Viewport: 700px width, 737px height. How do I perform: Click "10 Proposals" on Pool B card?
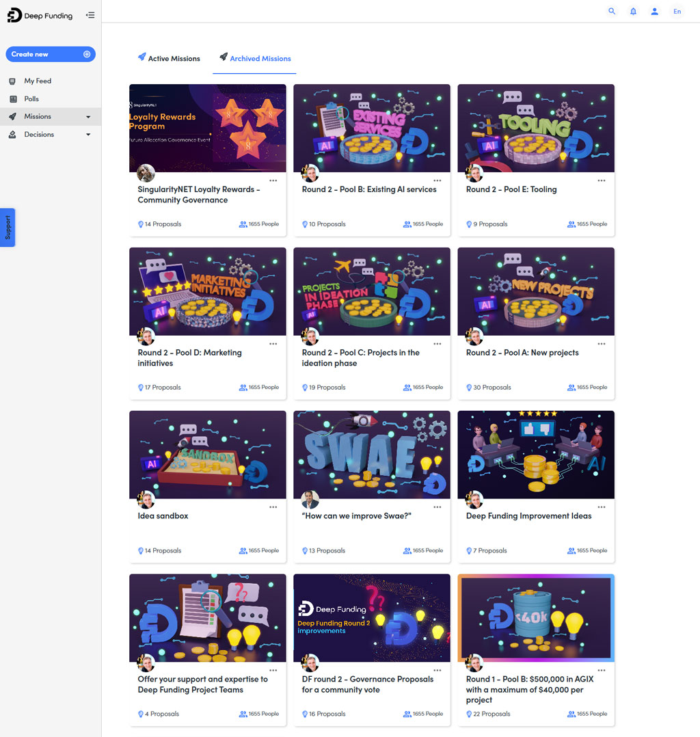(x=327, y=224)
